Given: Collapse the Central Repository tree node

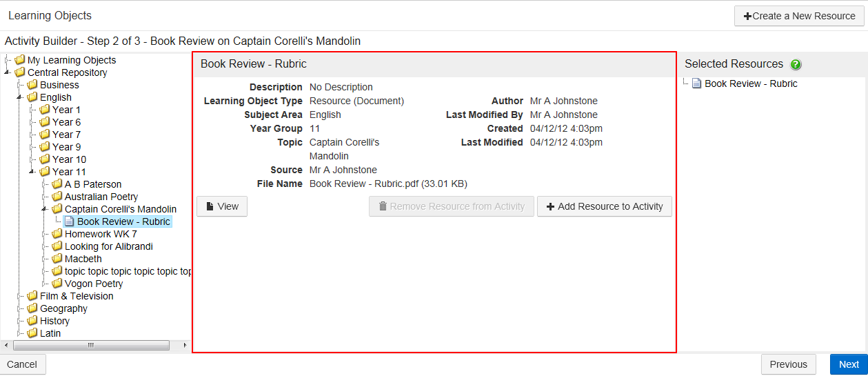Looking at the screenshot, I should click(x=7, y=72).
